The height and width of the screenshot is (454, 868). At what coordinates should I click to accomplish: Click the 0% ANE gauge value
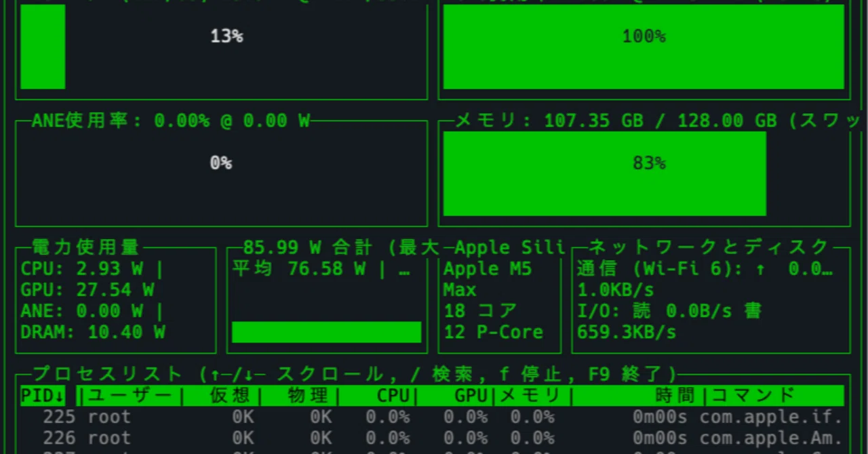point(221,163)
